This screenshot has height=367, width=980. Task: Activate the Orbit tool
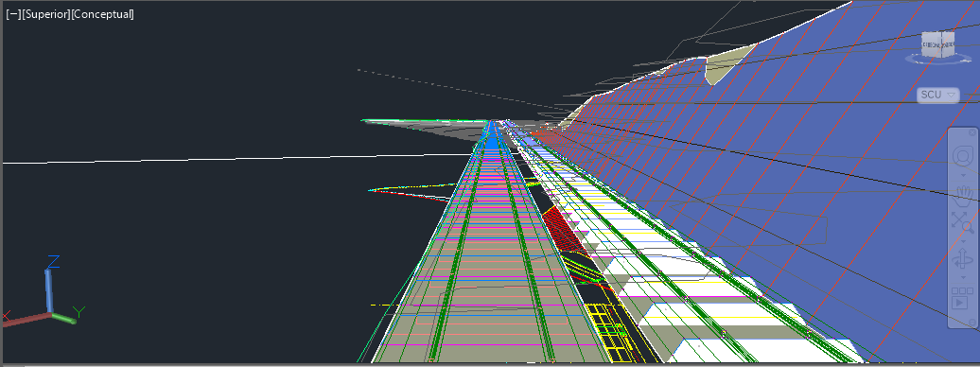point(963,259)
